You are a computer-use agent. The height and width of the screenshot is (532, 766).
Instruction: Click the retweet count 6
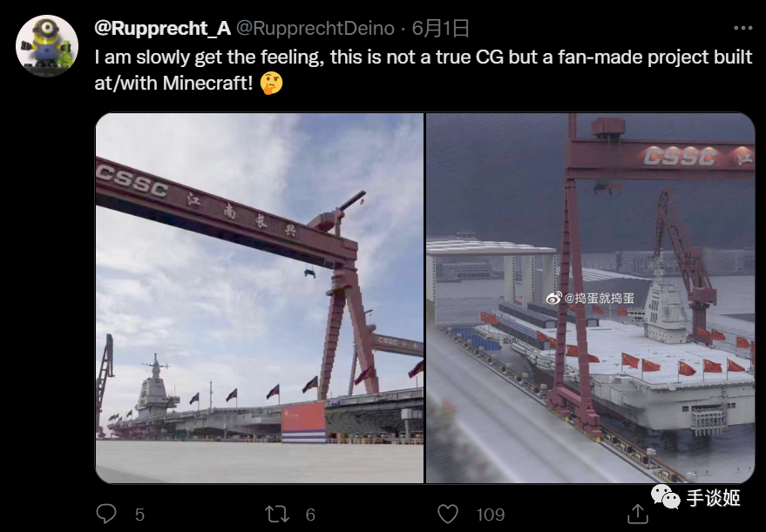[310, 515]
